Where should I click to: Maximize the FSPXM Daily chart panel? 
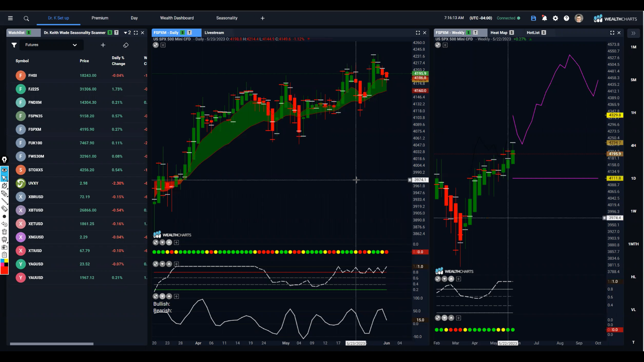[x=418, y=33]
